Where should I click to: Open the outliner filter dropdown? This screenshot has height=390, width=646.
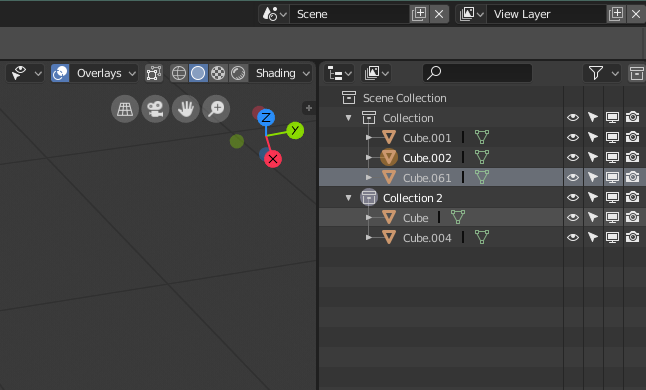(x=602, y=73)
